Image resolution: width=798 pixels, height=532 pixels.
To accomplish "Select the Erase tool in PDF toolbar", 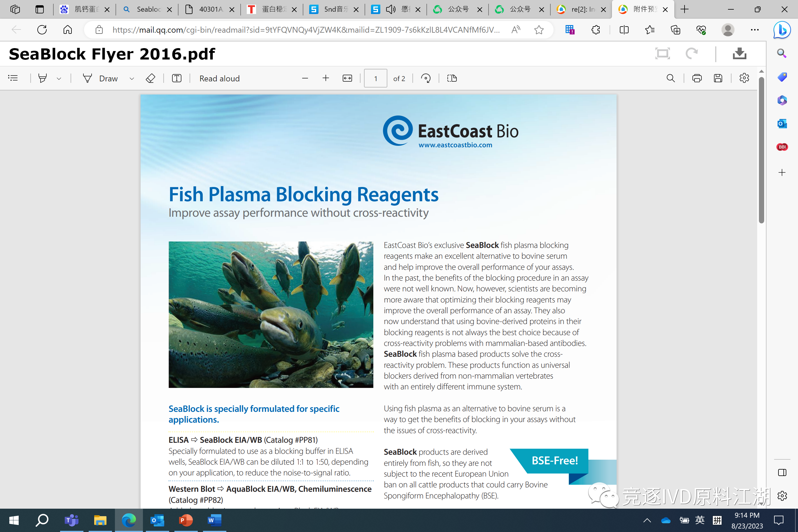I will pyautogui.click(x=150, y=78).
